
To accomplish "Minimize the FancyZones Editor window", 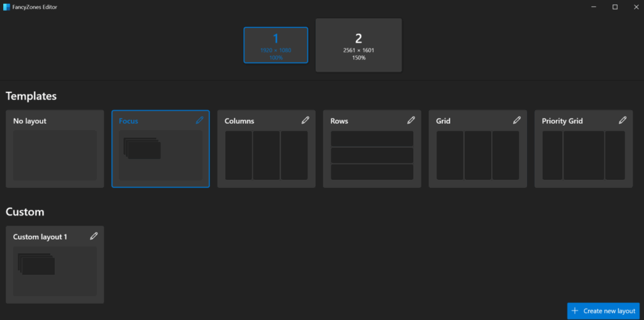I will pyautogui.click(x=594, y=7).
